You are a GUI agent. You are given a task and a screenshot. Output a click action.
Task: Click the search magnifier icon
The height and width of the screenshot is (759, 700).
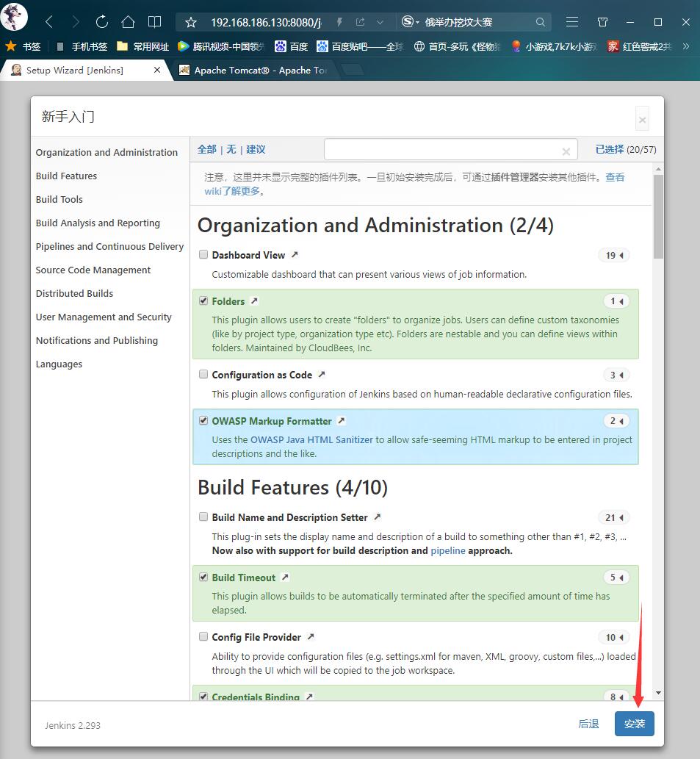541,22
